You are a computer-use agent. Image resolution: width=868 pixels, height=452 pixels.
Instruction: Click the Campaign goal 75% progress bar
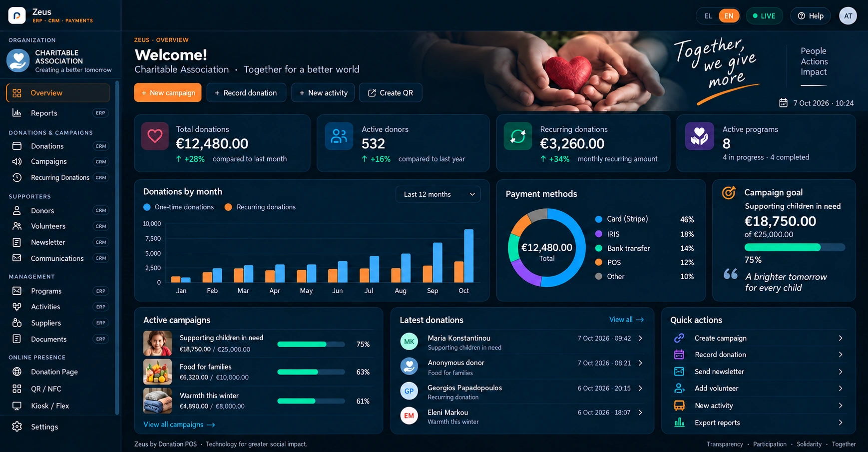click(x=795, y=247)
